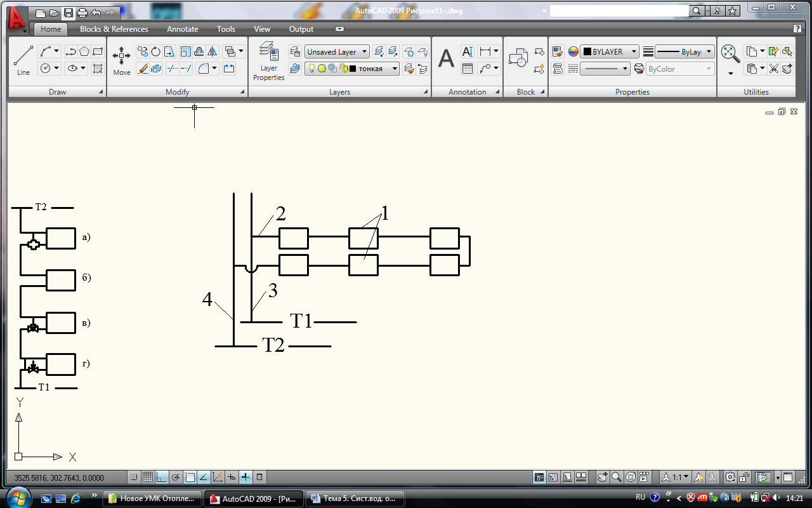This screenshot has width=812, height=508.
Task: Toggle Snap mode in status bar
Action: pyautogui.click(x=134, y=477)
